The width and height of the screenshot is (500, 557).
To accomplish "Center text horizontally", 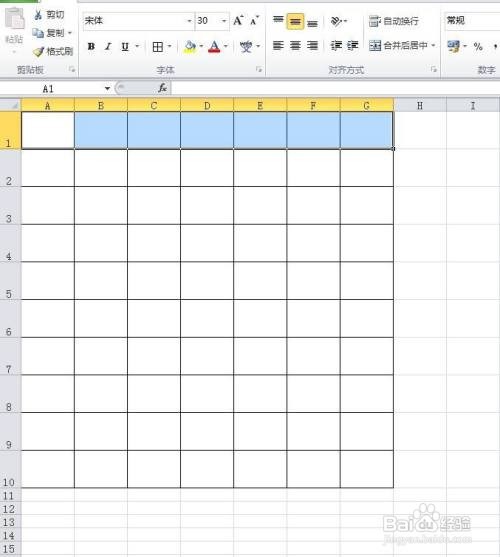I will (295, 45).
